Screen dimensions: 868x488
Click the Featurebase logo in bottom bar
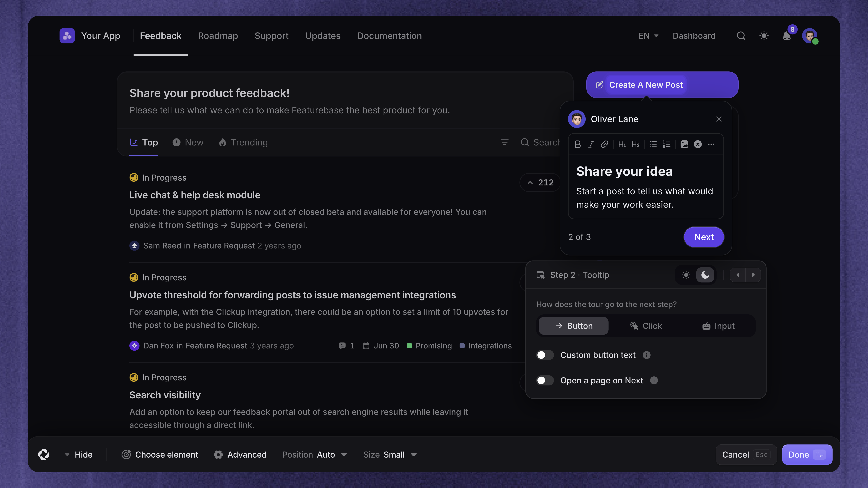point(44,455)
